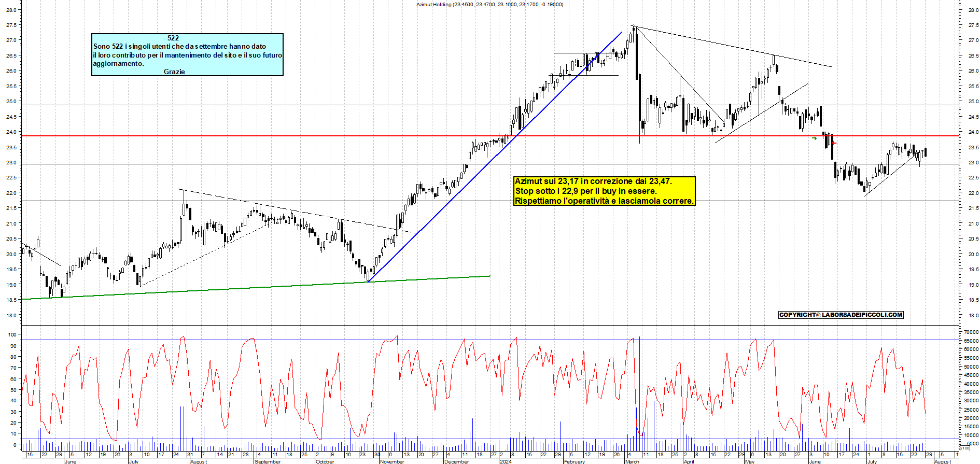Click the 'December' month label

[x=457, y=461]
